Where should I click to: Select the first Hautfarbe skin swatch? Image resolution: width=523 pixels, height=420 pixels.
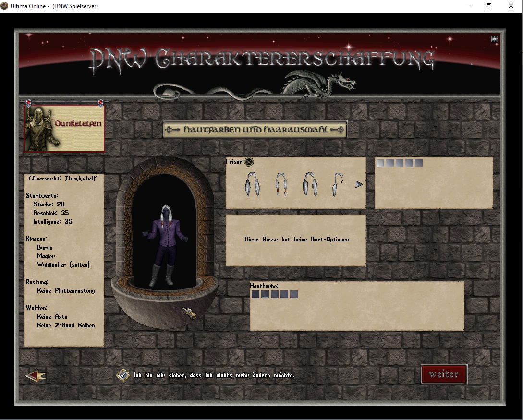point(255,294)
